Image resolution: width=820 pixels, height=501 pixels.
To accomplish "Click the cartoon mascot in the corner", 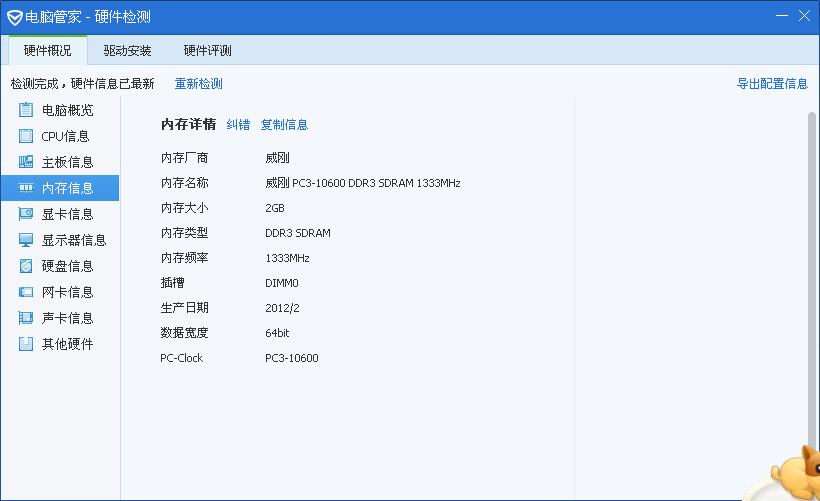I will point(795,473).
